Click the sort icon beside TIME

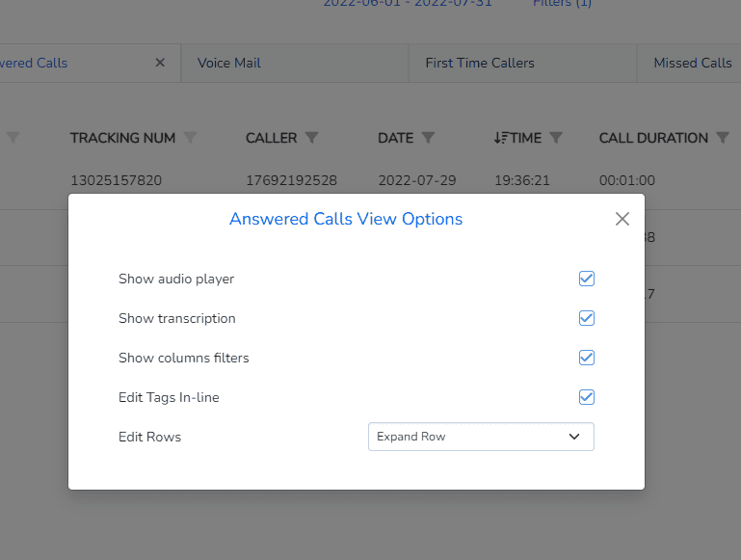(x=500, y=138)
